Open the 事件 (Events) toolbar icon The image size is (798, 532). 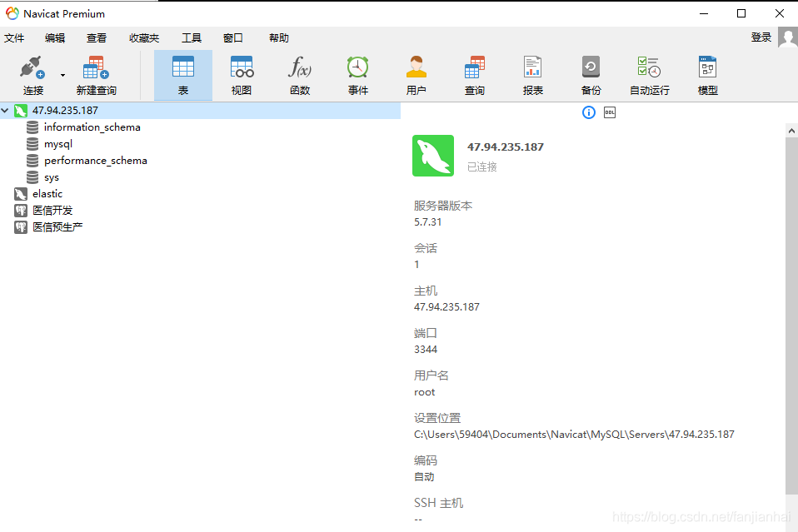[x=357, y=73]
